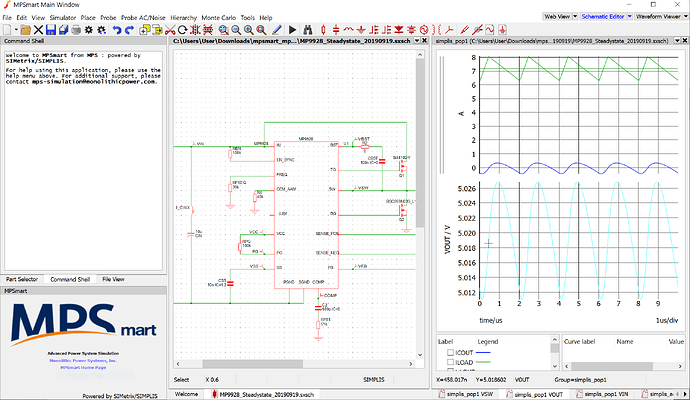Open the Hierarchy menu
Image resolution: width=690 pixels, height=400 pixels.
[184, 18]
